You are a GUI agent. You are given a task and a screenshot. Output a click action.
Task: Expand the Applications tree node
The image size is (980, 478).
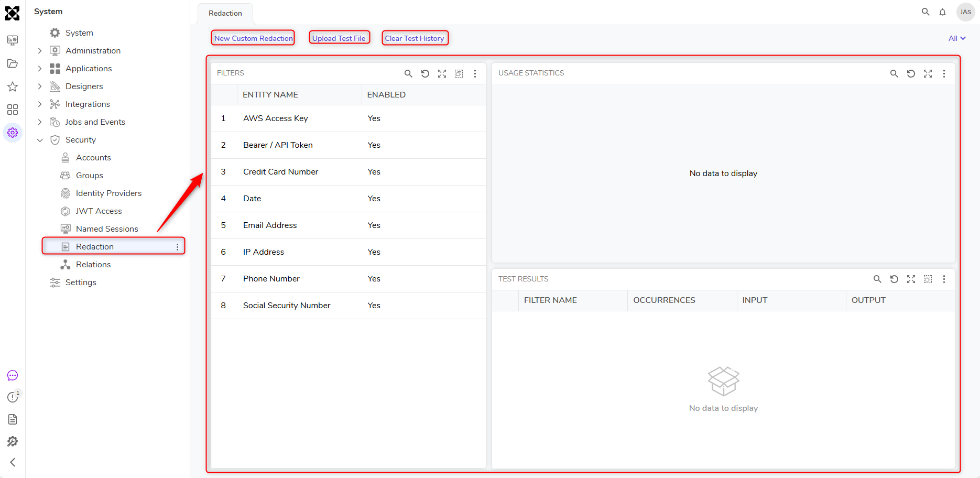(x=40, y=69)
